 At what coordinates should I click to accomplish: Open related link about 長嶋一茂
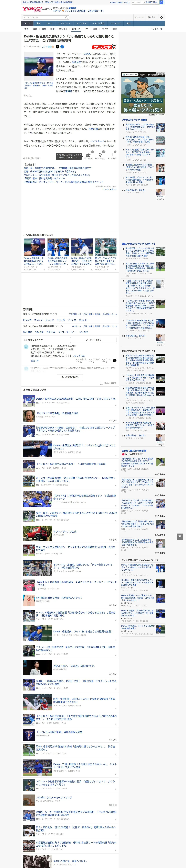coord(57,168)
